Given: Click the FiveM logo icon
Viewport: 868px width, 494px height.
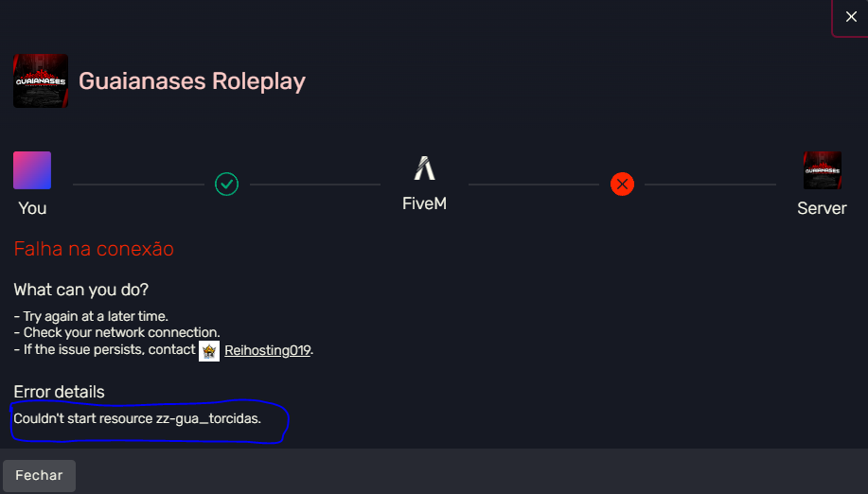Looking at the screenshot, I should tap(424, 168).
